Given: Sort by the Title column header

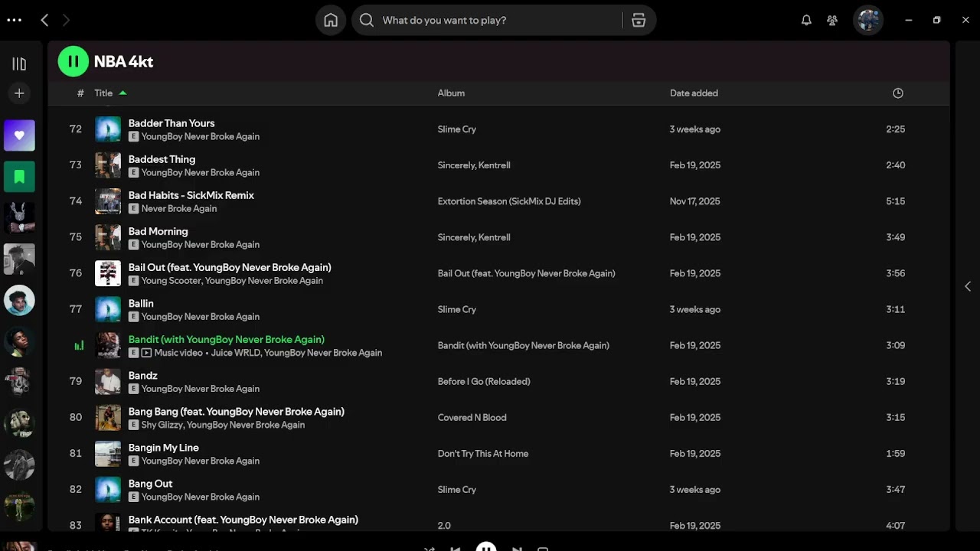Looking at the screenshot, I should 103,93.
